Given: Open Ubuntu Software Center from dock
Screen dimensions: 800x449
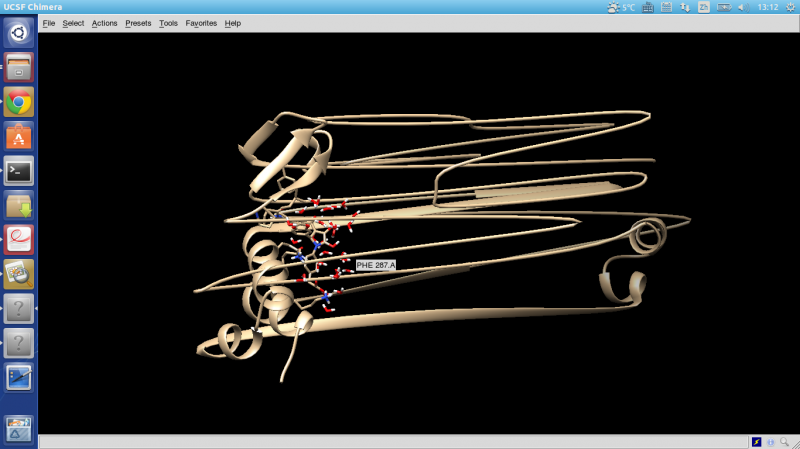Looking at the screenshot, I should (x=19, y=136).
